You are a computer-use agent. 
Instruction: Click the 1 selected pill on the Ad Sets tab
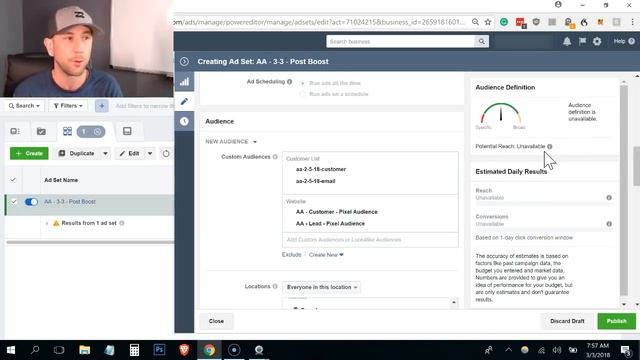click(91, 131)
